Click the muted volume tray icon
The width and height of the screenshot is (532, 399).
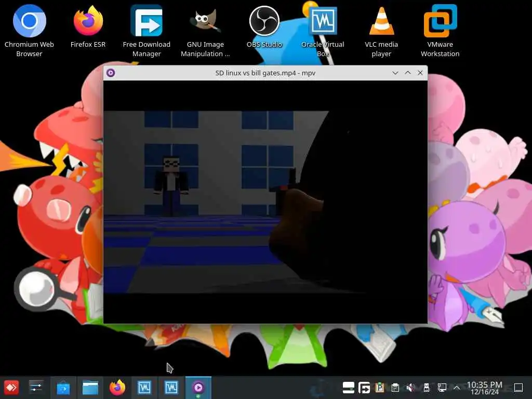[410, 388]
